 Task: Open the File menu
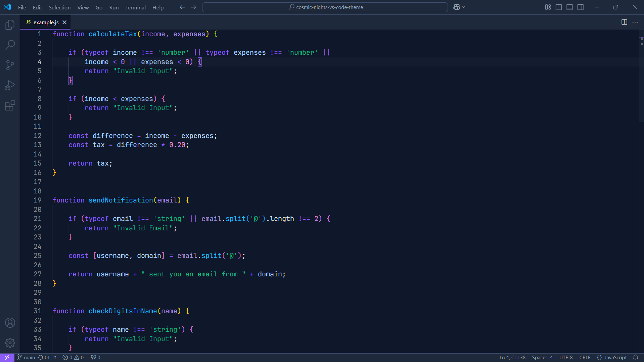[x=22, y=7]
